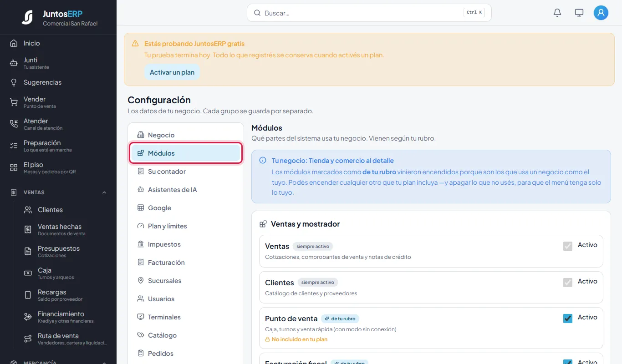Open the Facturación settings tab
622x364 pixels.
pyautogui.click(x=186, y=263)
